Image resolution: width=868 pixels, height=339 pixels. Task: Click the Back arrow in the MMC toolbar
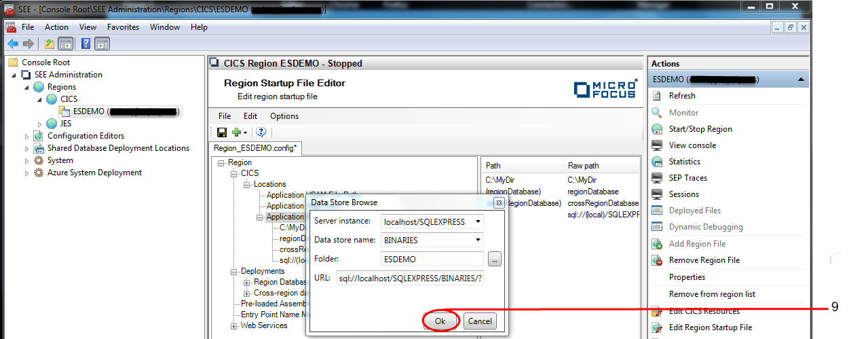[x=13, y=43]
